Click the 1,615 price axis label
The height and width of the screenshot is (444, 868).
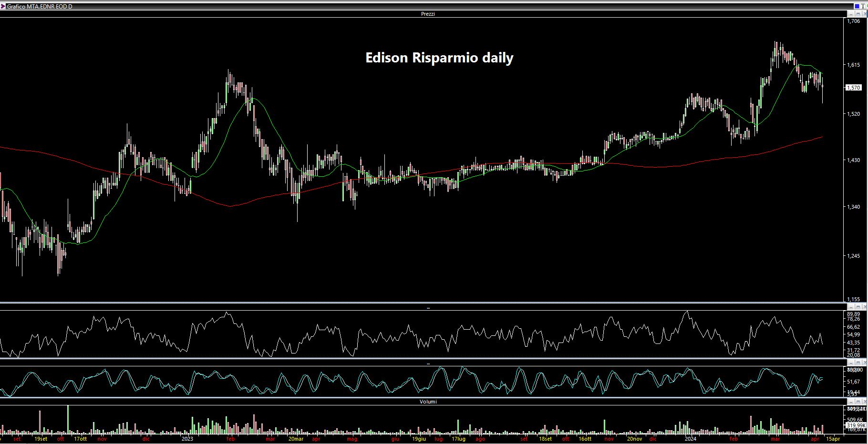854,65
